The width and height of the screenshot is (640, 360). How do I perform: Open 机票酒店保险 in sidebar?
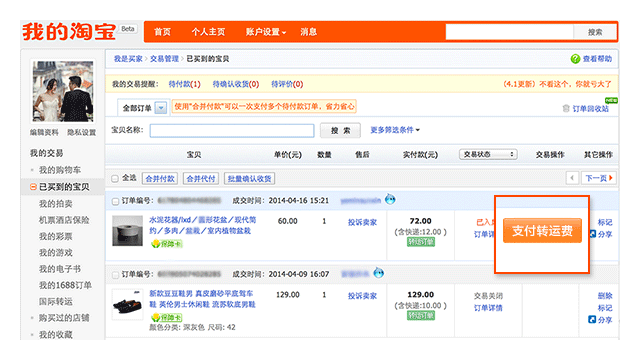64,220
